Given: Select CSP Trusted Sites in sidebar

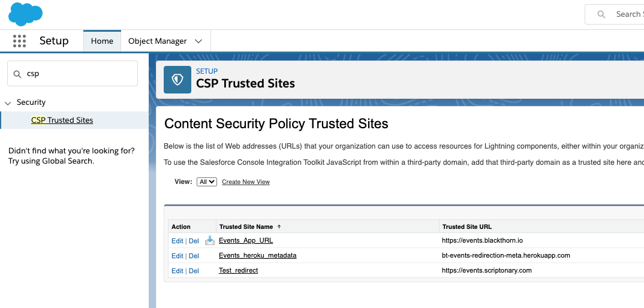Looking at the screenshot, I should click(x=62, y=120).
